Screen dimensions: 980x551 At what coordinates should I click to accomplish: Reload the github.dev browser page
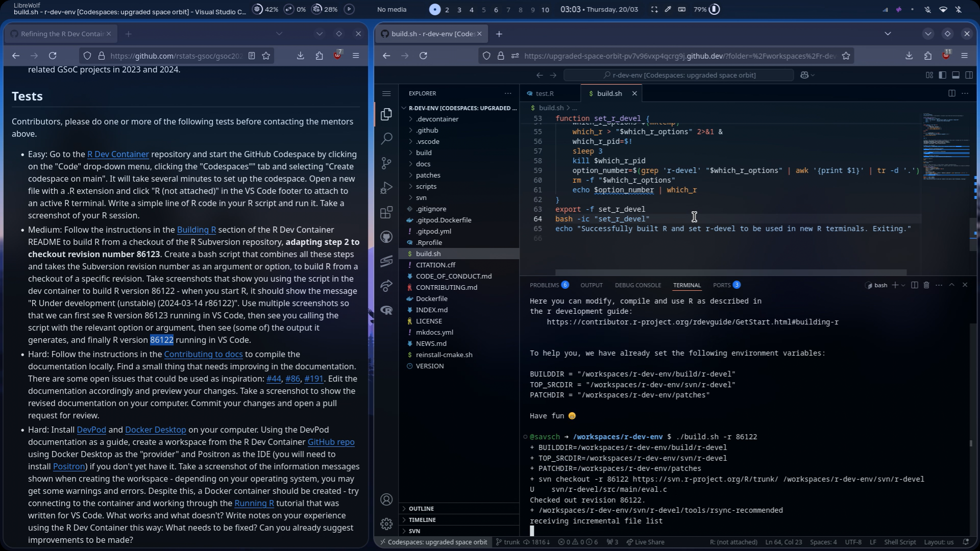tap(423, 56)
